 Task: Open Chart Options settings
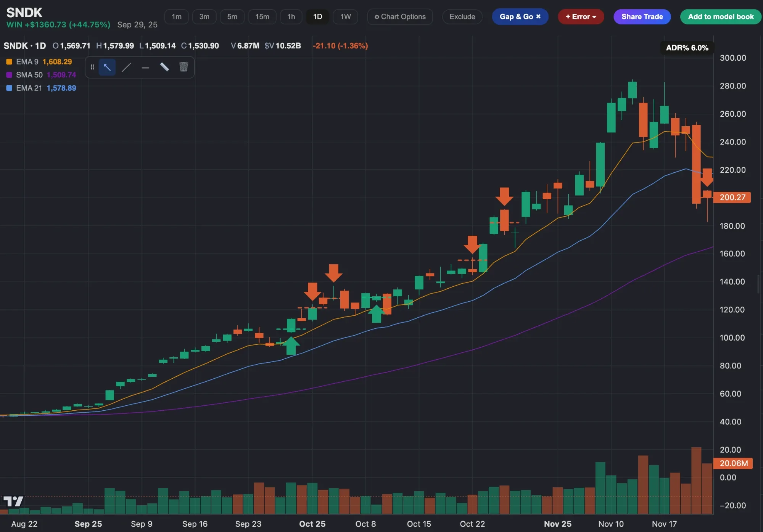coord(400,17)
